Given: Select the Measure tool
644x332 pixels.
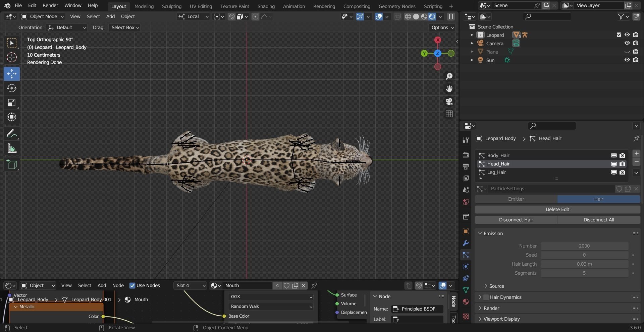Looking at the screenshot, I should point(12,148).
